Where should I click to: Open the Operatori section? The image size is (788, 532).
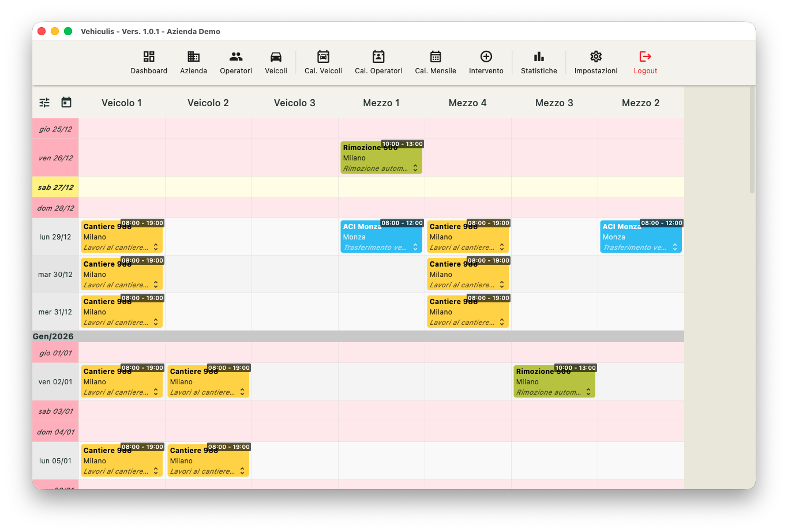pyautogui.click(x=235, y=62)
